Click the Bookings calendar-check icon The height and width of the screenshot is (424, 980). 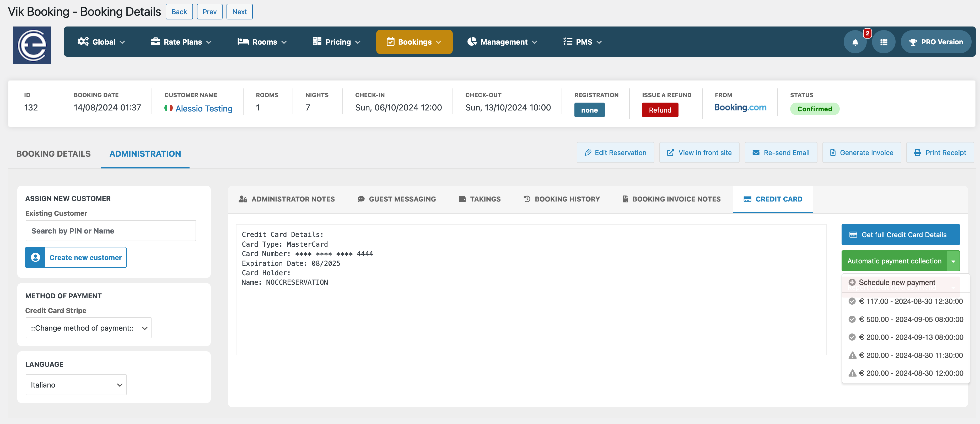(x=390, y=42)
